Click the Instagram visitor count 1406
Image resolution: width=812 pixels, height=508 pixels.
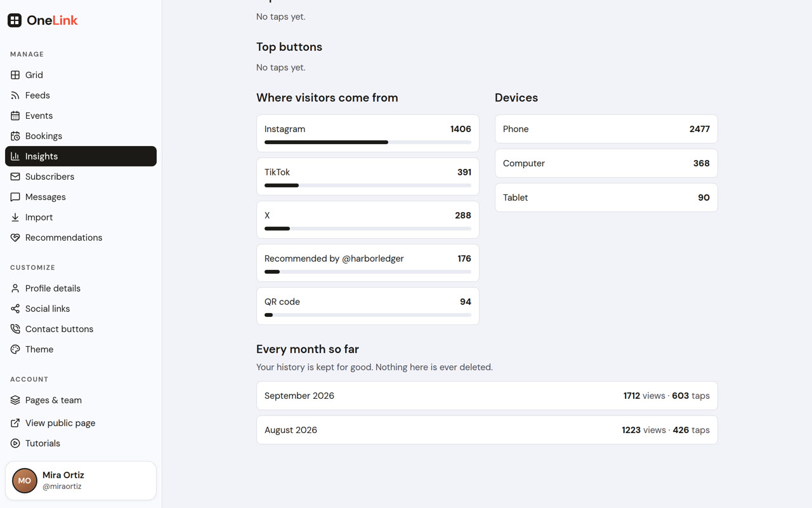(x=461, y=129)
